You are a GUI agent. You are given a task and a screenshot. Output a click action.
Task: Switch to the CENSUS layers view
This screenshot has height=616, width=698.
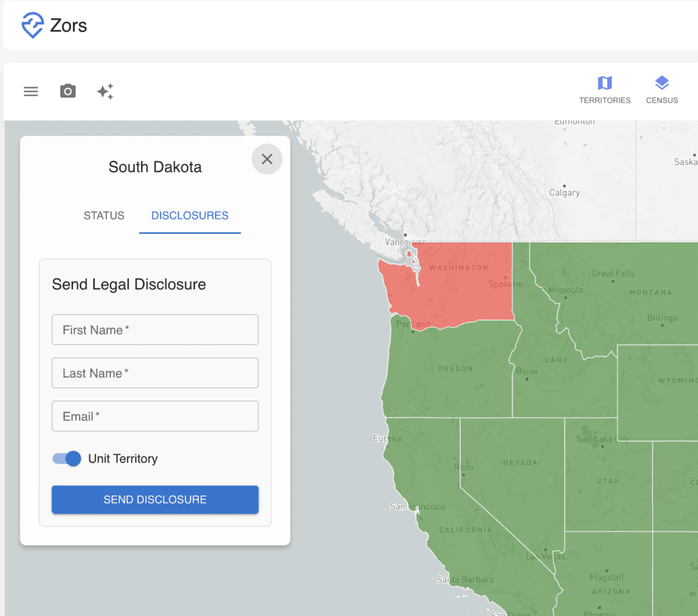coord(661,89)
